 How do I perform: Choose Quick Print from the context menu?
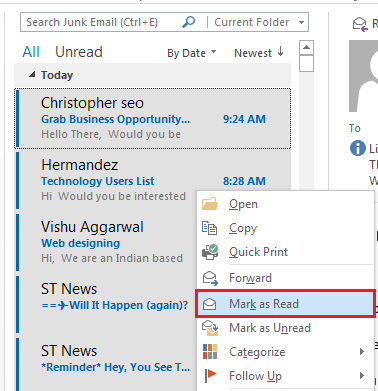285,252
